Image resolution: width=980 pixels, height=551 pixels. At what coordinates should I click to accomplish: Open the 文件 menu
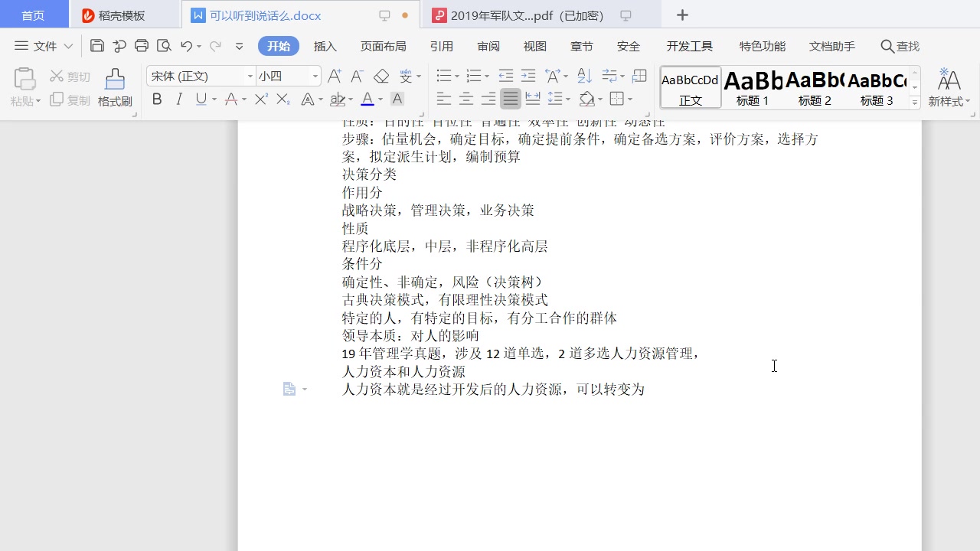[37, 46]
